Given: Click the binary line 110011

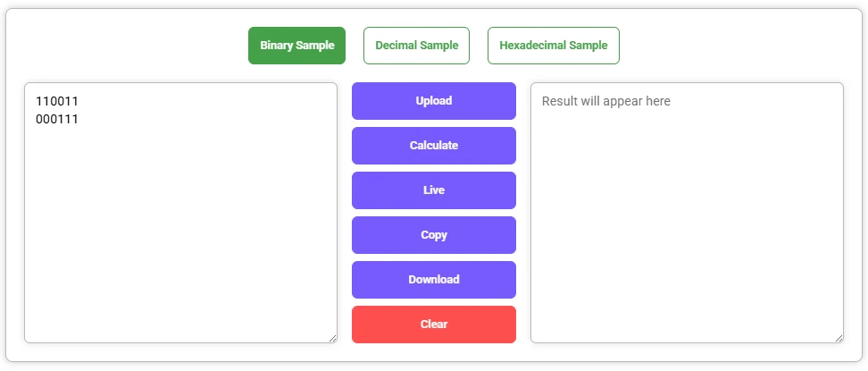Looking at the screenshot, I should [57, 101].
